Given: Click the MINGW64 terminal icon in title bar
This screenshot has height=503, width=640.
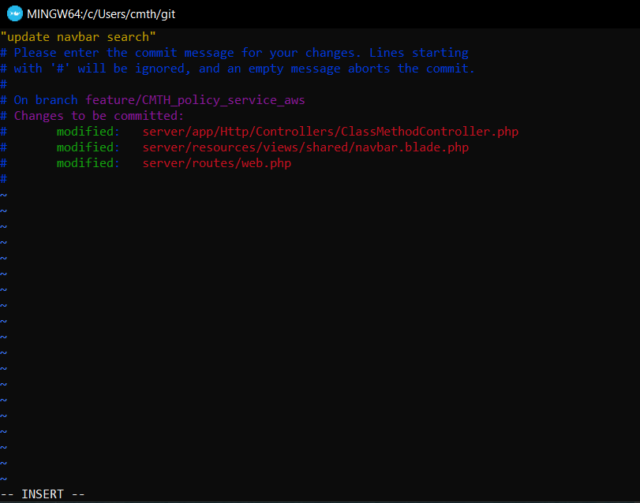Looking at the screenshot, I should click(15, 14).
